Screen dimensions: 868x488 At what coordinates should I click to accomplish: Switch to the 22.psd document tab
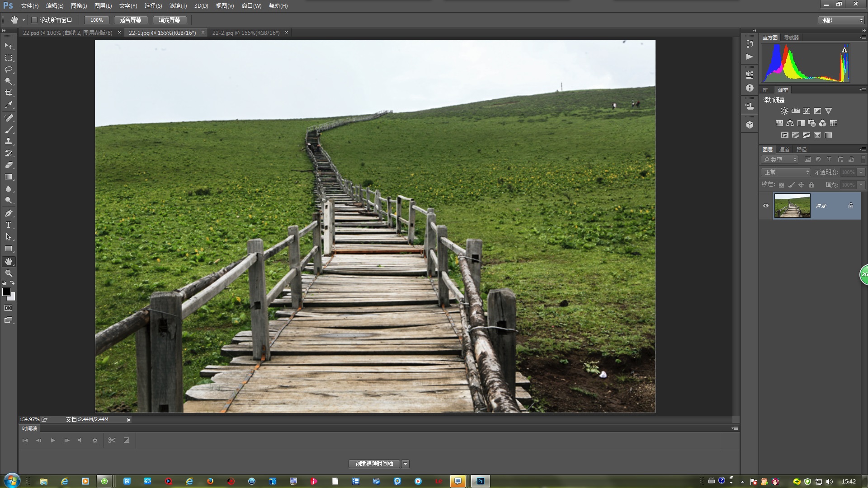click(68, 33)
